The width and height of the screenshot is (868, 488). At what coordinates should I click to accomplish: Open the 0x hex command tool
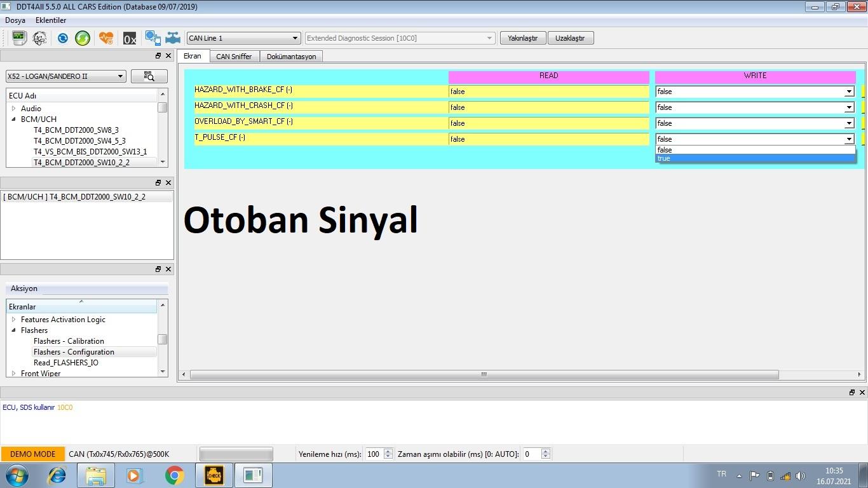[130, 39]
